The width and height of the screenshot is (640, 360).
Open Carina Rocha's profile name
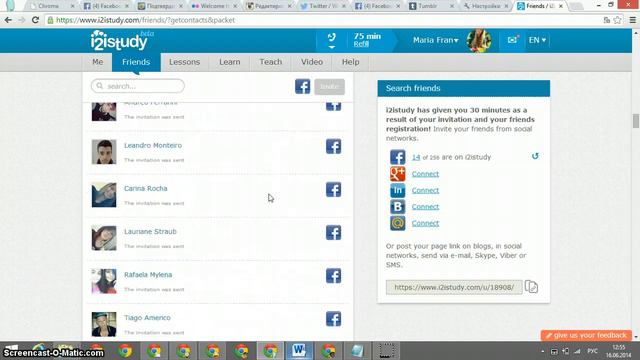[146, 189]
